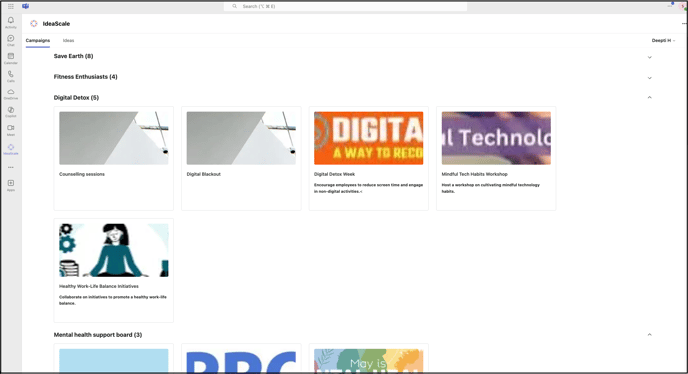This screenshot has width=688, height=374.
Task: Click the Digital Detox (5) heading
Action: 76,97
